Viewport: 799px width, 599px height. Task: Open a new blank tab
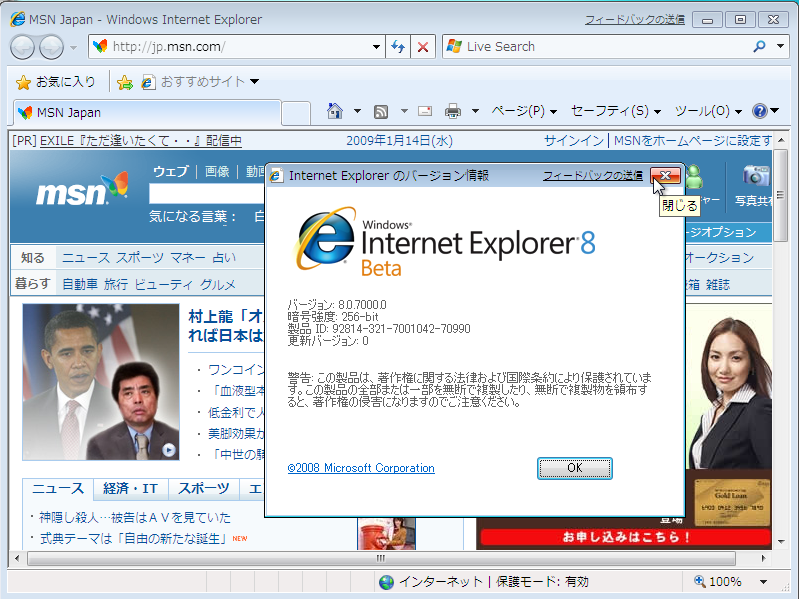(296, 113)
